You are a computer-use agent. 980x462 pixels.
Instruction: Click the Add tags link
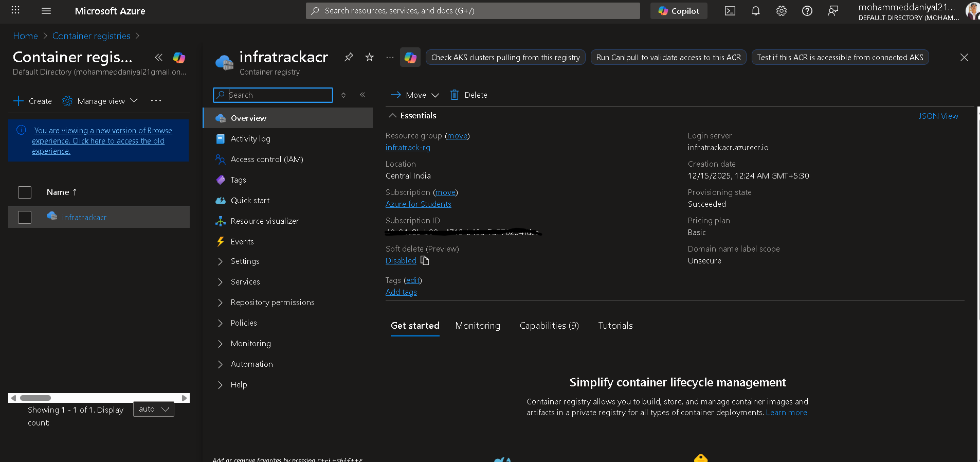pos(401,292)
